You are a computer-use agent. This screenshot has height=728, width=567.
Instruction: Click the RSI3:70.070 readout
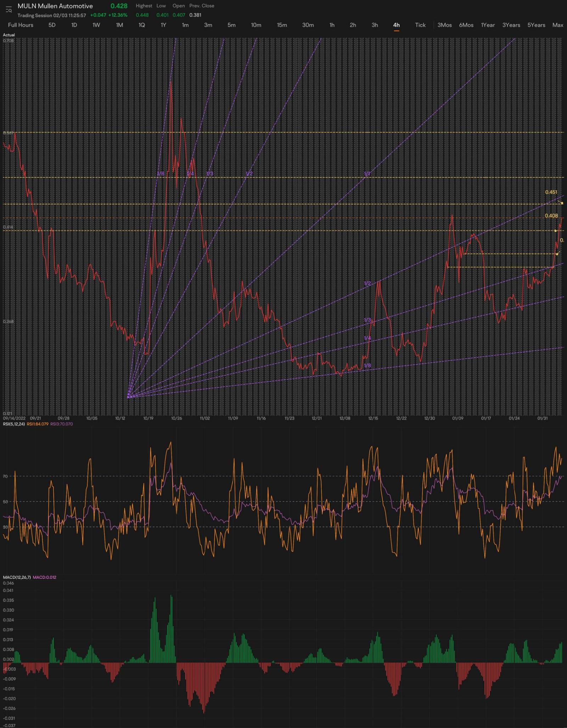(x=62, y=424)
